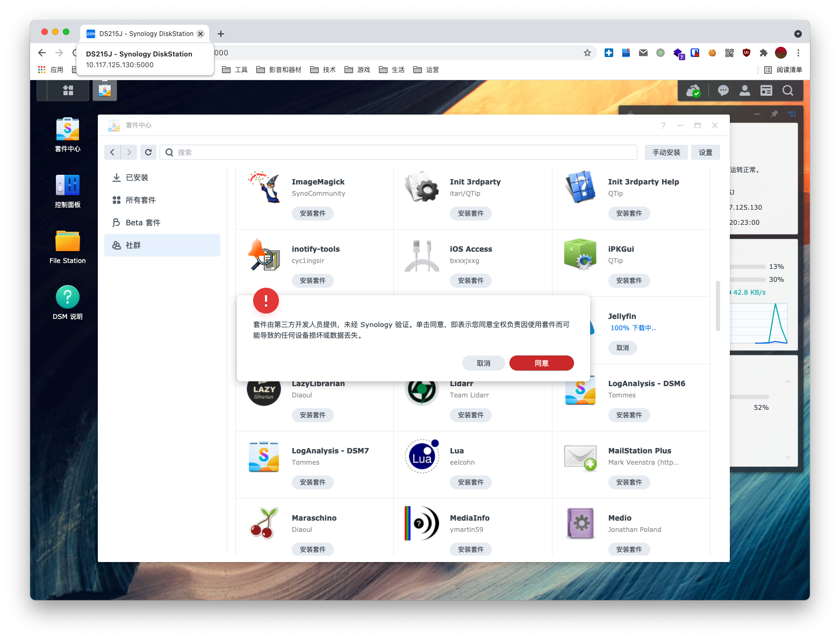Click the Jellyfin 100% 下载中 progress text

(633, 328)
